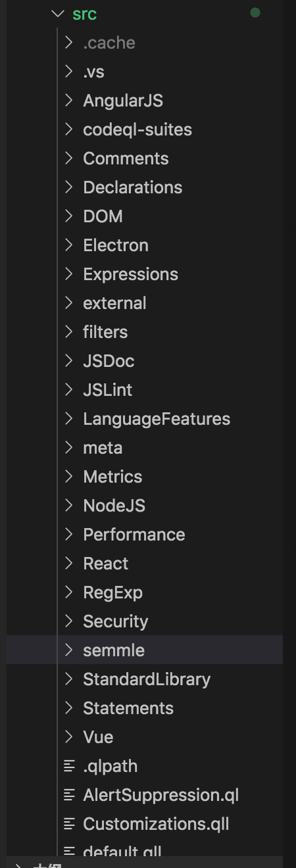Viewport: 296px width, 868px height.
Task: Expand the Security folder chevron
Action: [69, 621]
